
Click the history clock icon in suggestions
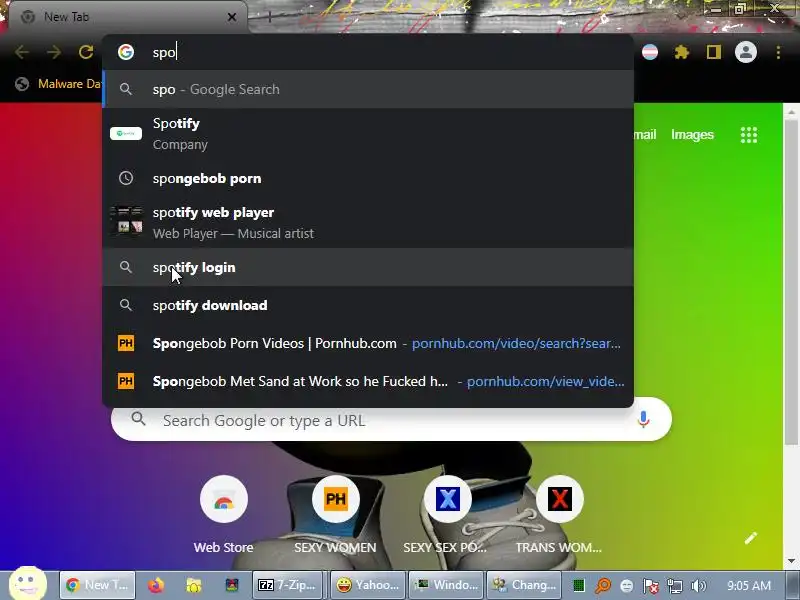pos(126,178)
